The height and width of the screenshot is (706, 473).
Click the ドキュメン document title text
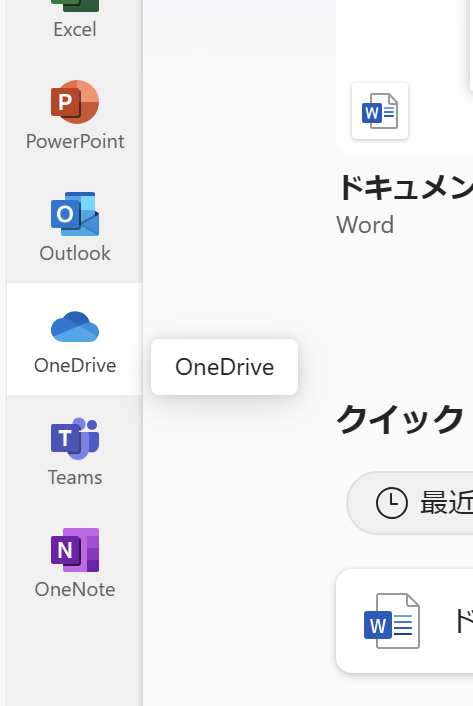pos(405,187)
